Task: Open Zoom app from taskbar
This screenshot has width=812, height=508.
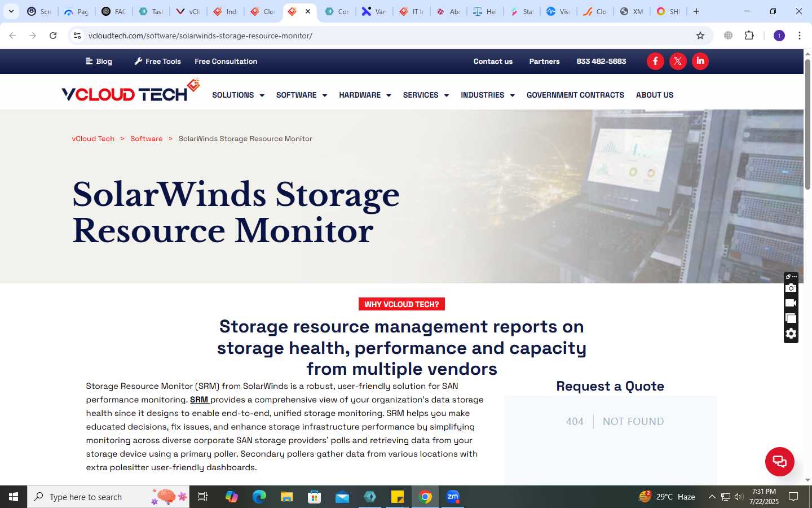Action: tap(453, 497)
